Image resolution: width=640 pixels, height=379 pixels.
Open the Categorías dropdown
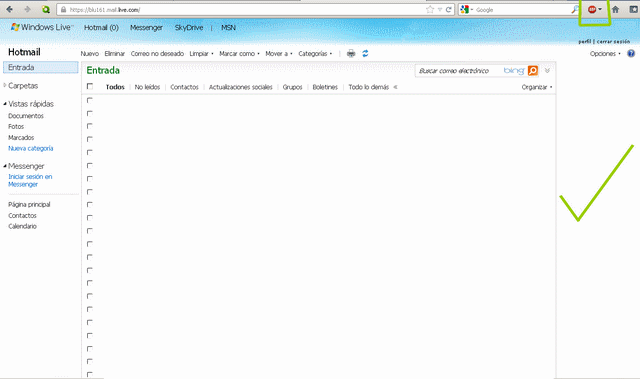pos(315,53)
